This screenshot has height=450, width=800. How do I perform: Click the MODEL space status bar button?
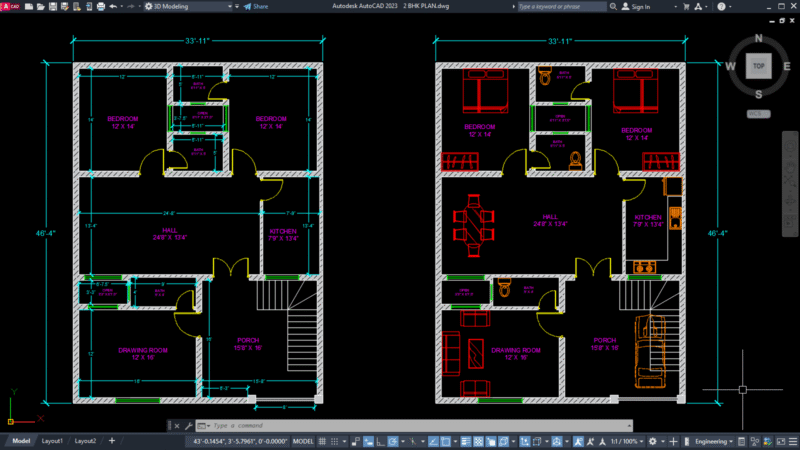303,441
